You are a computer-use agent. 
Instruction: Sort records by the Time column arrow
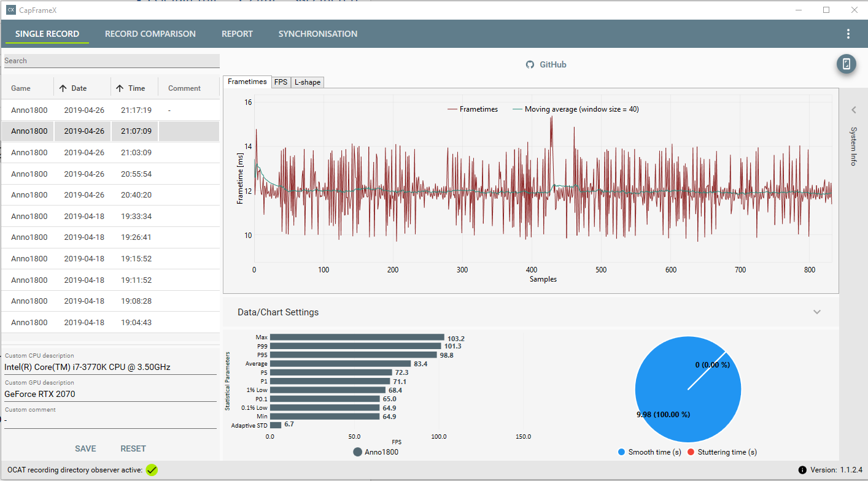120,88
